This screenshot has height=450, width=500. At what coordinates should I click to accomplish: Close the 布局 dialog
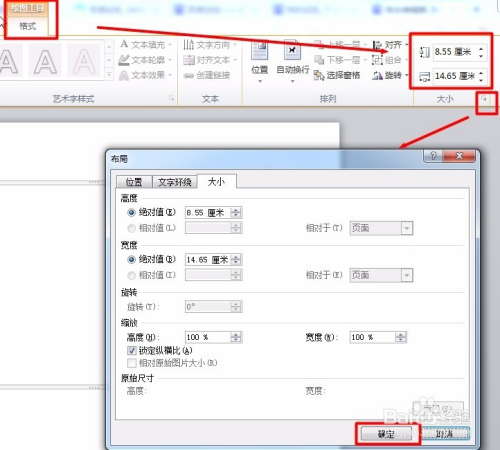tap(459, 156)
